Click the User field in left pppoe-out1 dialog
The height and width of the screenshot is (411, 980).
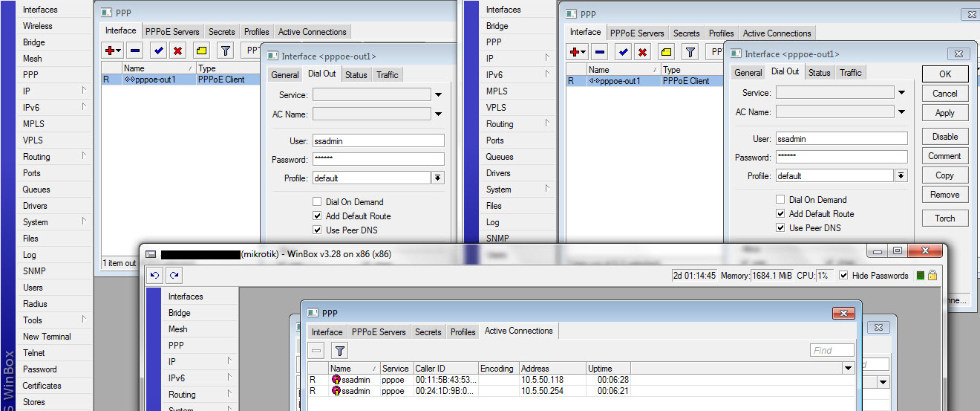pyautogui.click(x=378, y=140)
